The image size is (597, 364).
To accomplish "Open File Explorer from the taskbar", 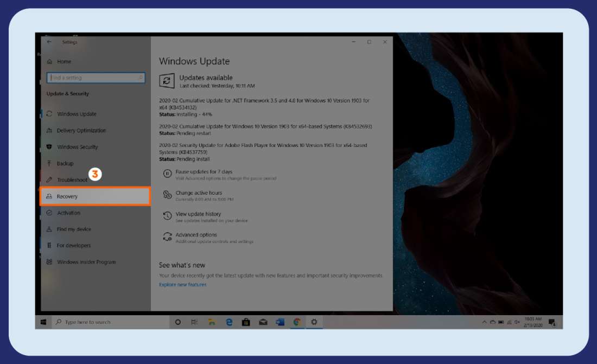I will coord(212,322).
